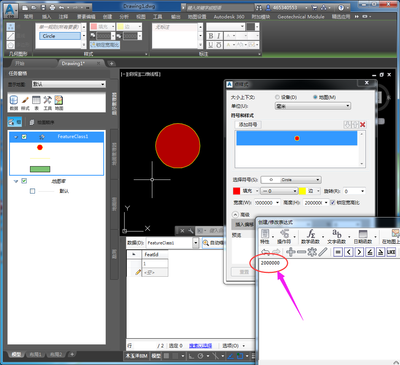Image resolution: width=400 pixels, height=365 pixels.
Task: Move symbol down with down arrow icon
Action: pyautogui.click(x=347, y=125)
